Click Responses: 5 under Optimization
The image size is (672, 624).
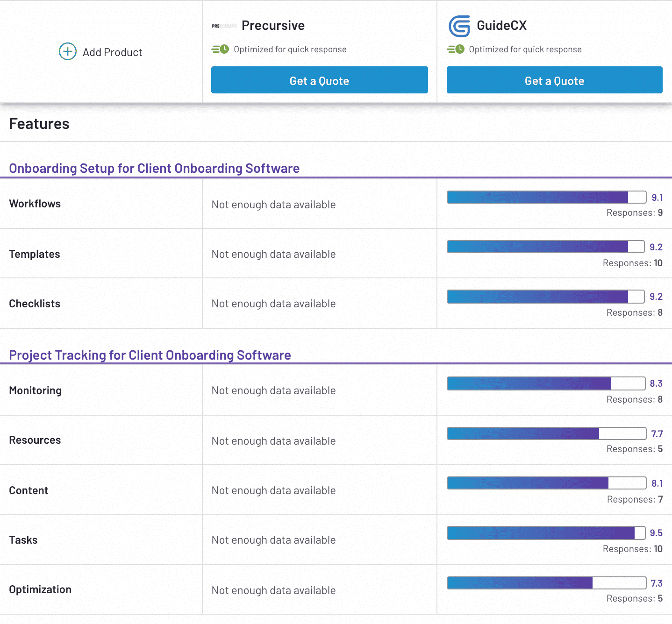point(635,598)
